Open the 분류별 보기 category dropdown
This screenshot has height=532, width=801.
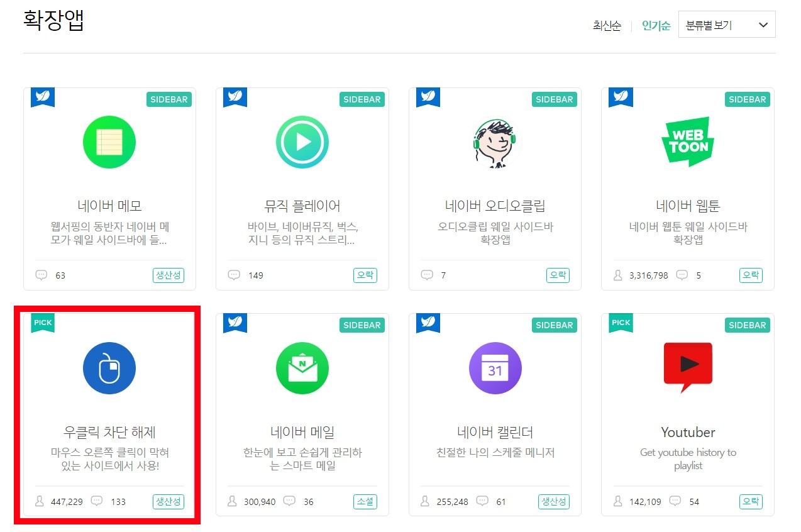coord(727,25)
